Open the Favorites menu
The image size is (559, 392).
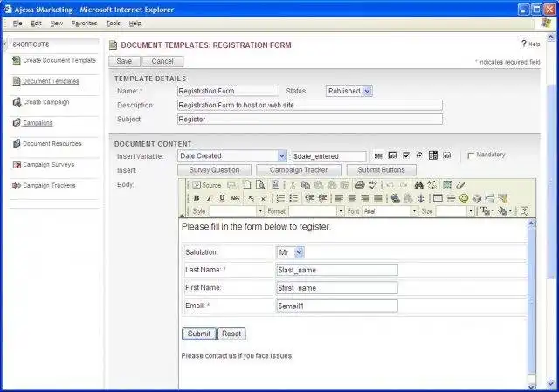[84, 24]
